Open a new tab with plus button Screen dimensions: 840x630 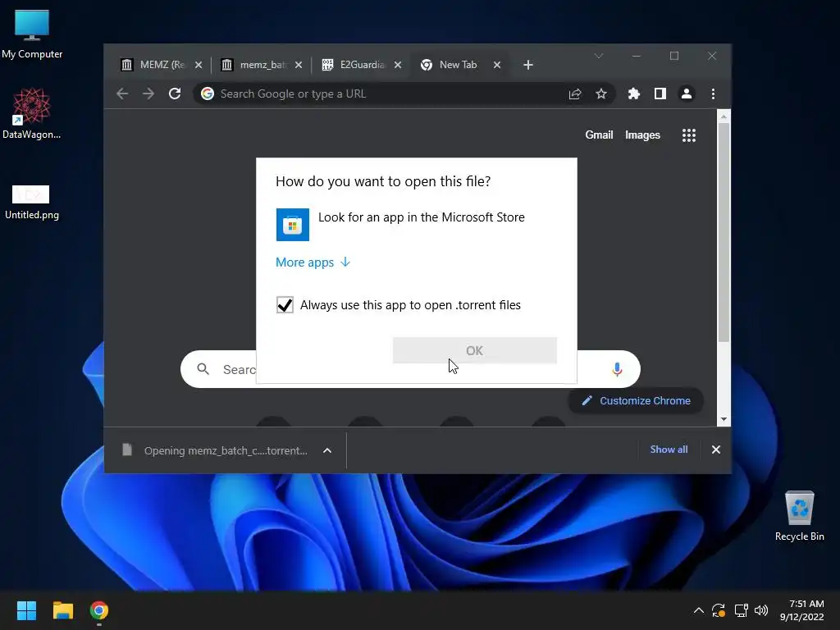coord(528,65)
